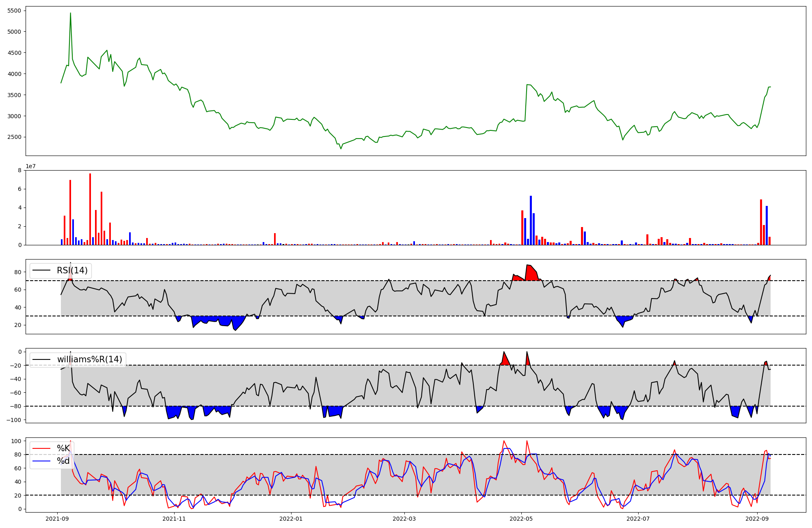Click the 1e7 volume exponent label

point(31,167)
